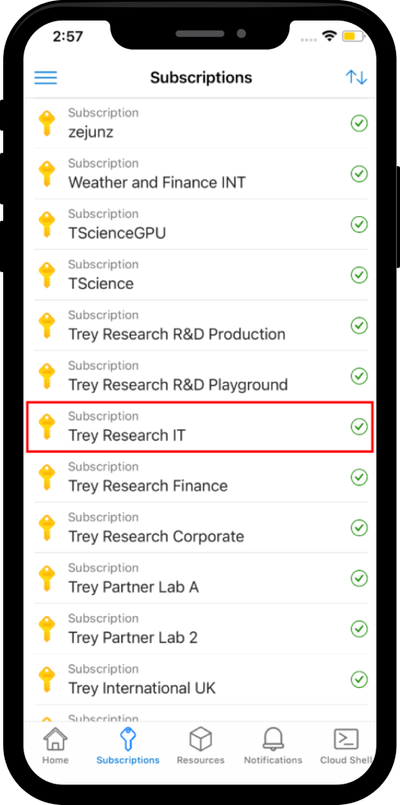Open the Trey International UK subscription

201,679
